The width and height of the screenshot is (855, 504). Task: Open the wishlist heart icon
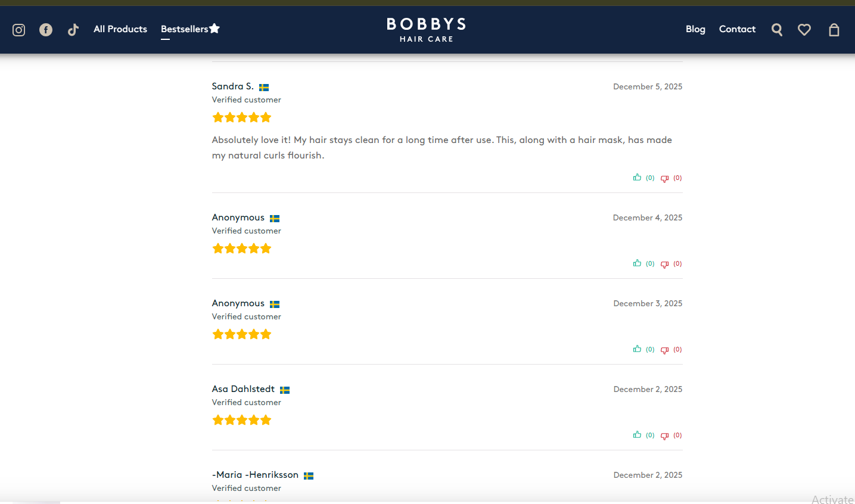point(804,29)
